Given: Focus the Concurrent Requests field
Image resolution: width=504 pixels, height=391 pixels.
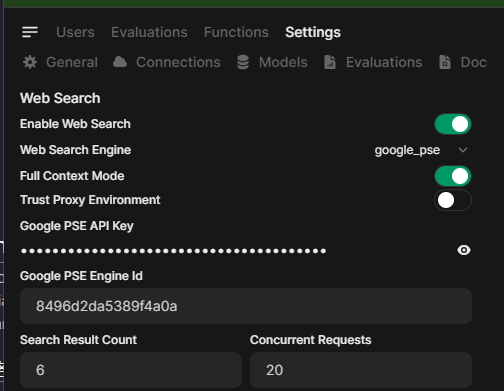Looking at the screenshot, I should (x=361, y=370).
